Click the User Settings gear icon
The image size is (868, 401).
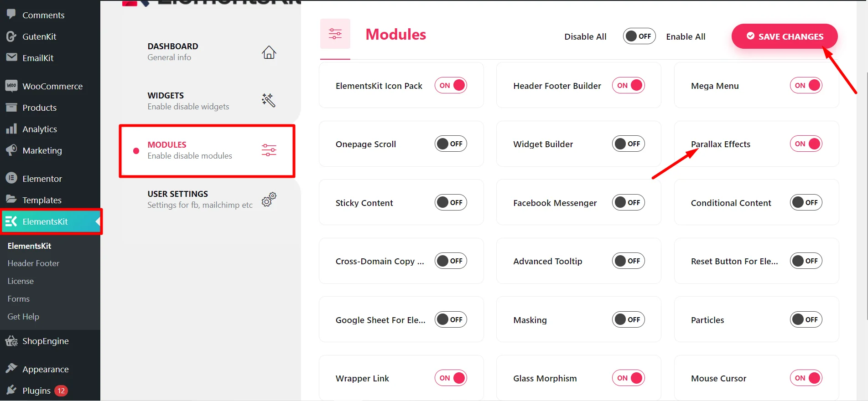pyautogui.click(x=269, y=199)
